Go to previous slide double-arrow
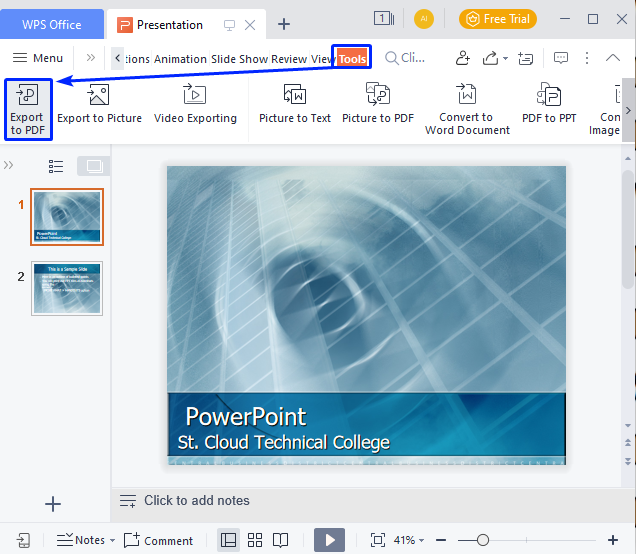636x554 pixels. click(x=628, y=442)
